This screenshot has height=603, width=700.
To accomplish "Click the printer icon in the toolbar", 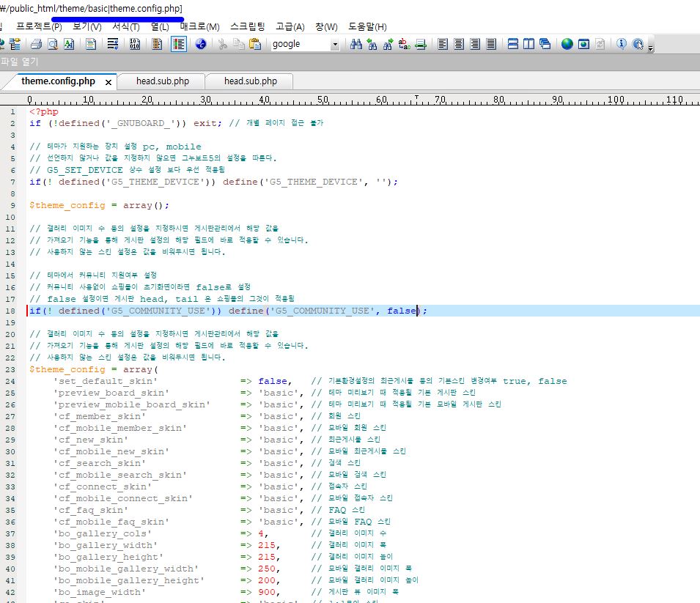I will tap(36, 44).
